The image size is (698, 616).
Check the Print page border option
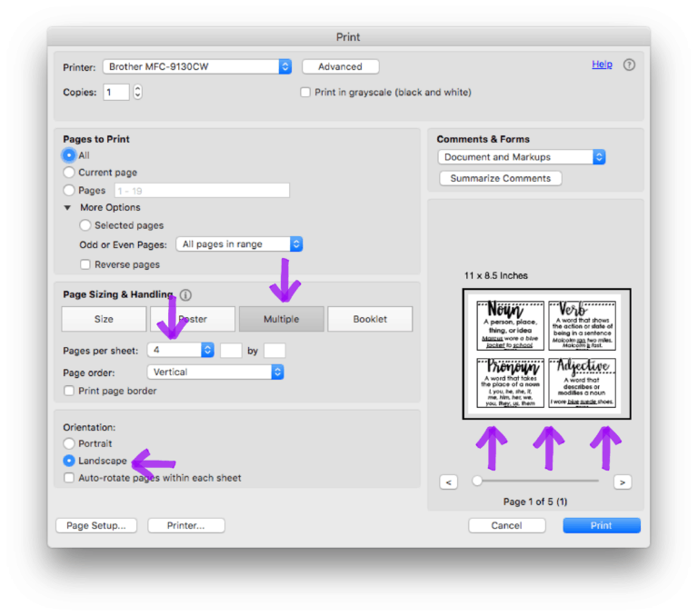point(69,391)
